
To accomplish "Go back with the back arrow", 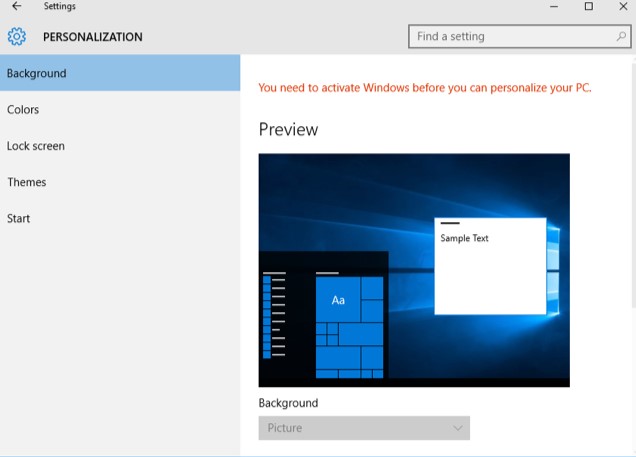I will tap(17, 6).
